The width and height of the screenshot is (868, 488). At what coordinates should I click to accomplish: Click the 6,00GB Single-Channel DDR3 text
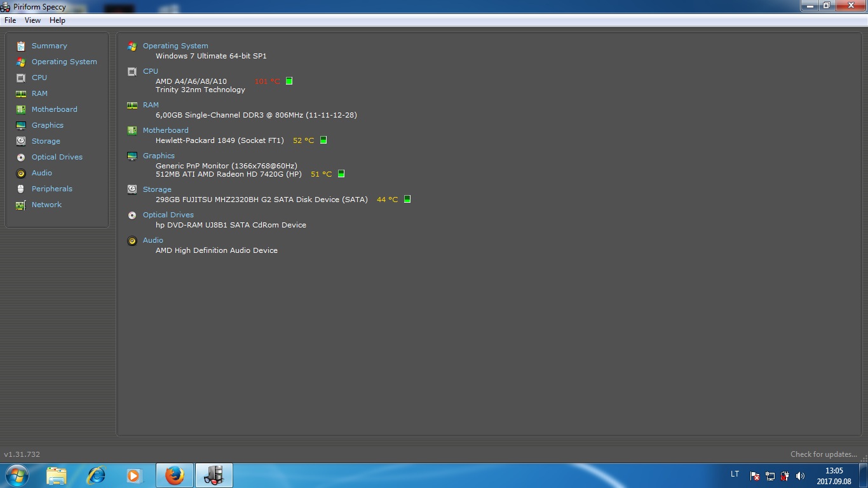coord(256,115)
